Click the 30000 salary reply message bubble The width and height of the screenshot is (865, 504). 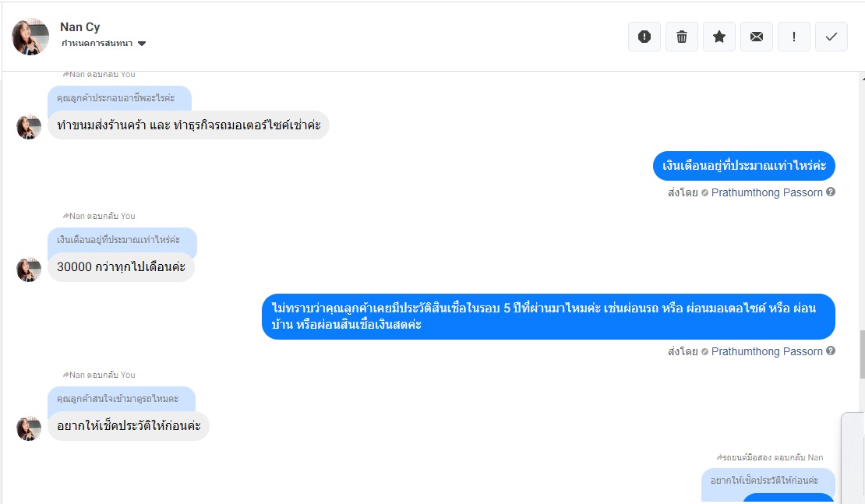pos(121,267)
